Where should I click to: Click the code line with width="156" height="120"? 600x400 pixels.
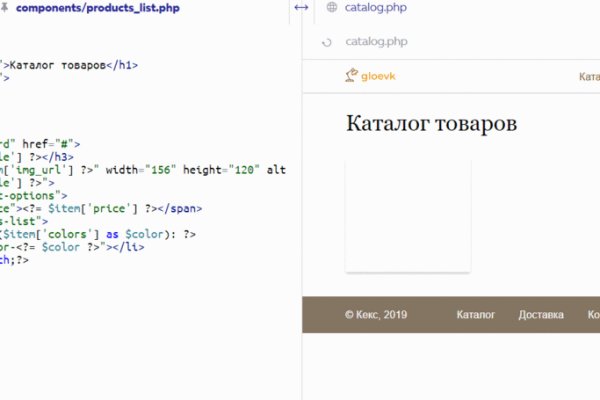(140, 170)
